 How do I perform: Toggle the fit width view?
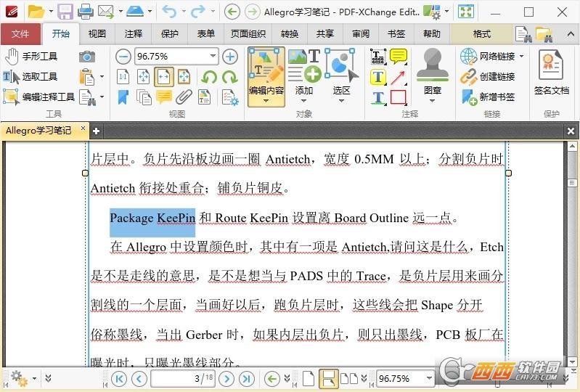(164, 77)
